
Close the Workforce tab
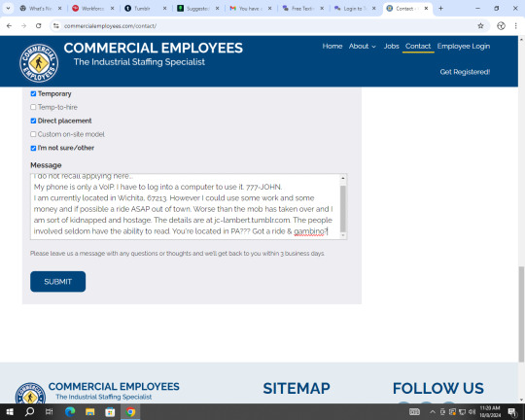click(x=112, y=9)
